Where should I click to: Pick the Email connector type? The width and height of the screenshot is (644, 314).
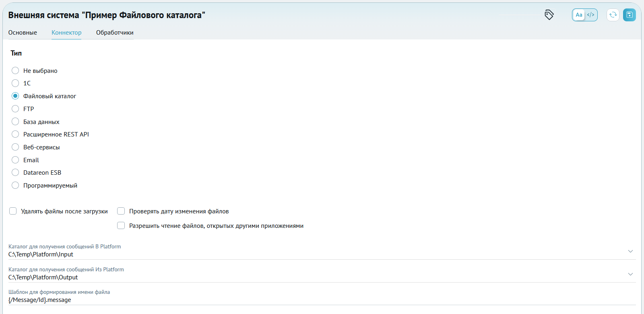pos(15,160)
